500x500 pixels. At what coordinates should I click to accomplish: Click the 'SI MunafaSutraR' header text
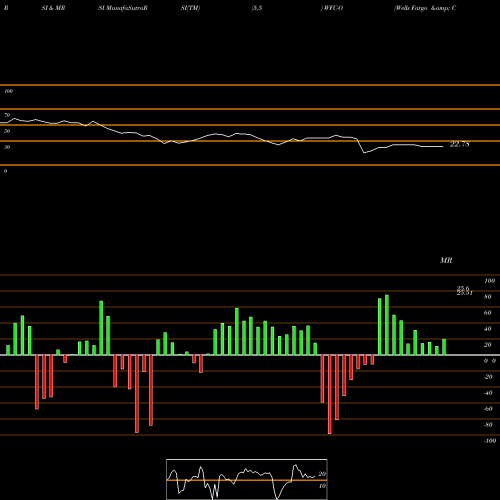pos(123,8)
